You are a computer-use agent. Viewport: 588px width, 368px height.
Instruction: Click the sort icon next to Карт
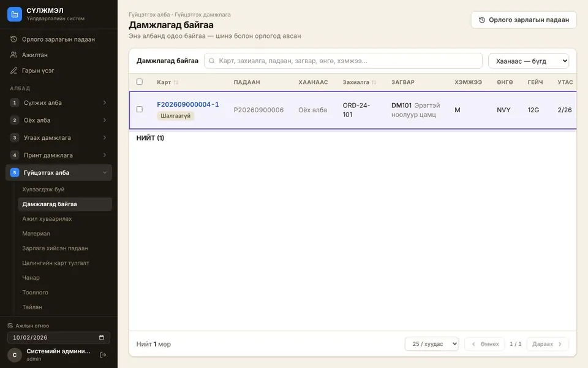(176, 82)
